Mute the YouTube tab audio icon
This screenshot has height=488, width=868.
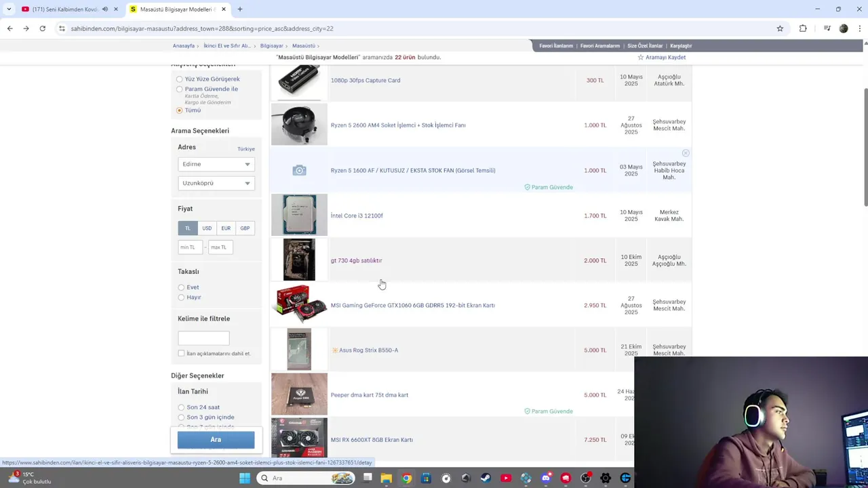(104, 9)
